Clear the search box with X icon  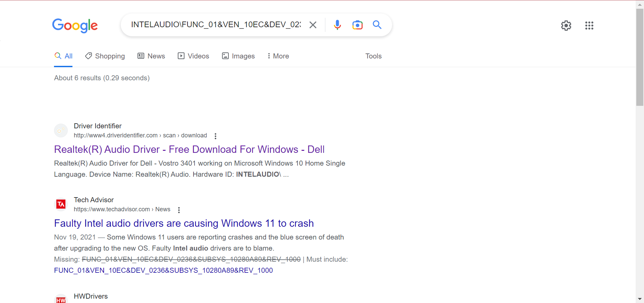313,25
